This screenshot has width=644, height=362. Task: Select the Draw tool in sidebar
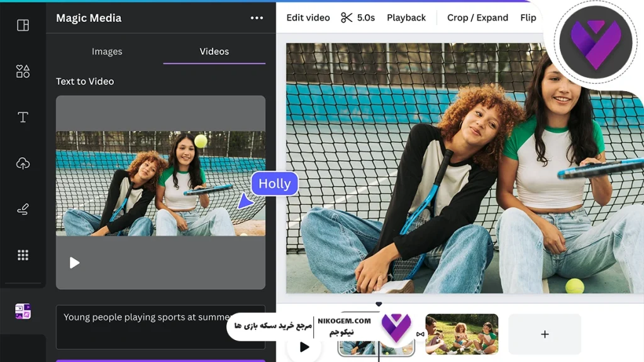pos(23,209)
